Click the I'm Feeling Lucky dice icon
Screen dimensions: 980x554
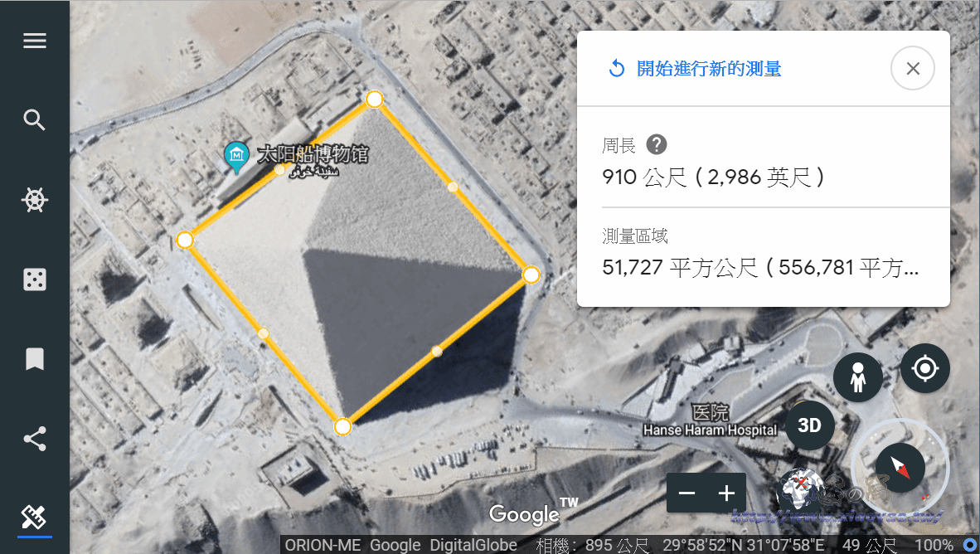coord(34,279)
